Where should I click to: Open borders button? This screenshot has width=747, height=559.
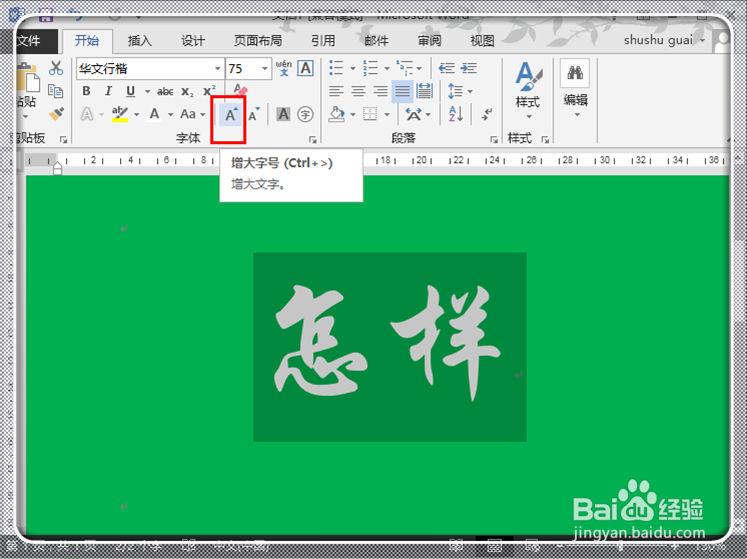click(x=370, y=114)
